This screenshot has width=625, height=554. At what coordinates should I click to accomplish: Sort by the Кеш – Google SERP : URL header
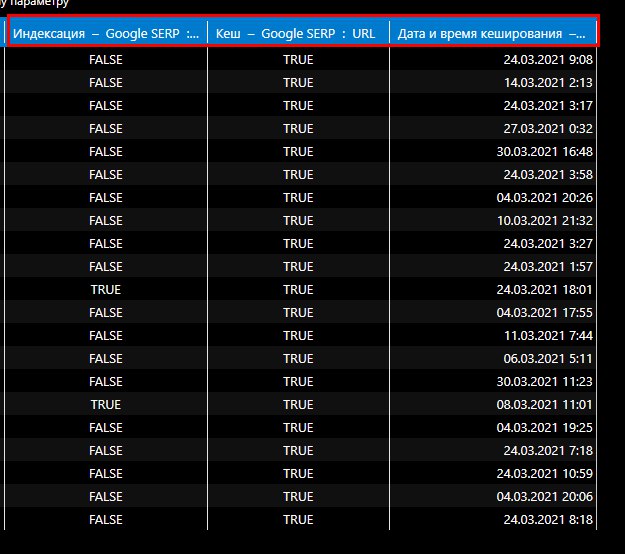(x=298, y=33)
